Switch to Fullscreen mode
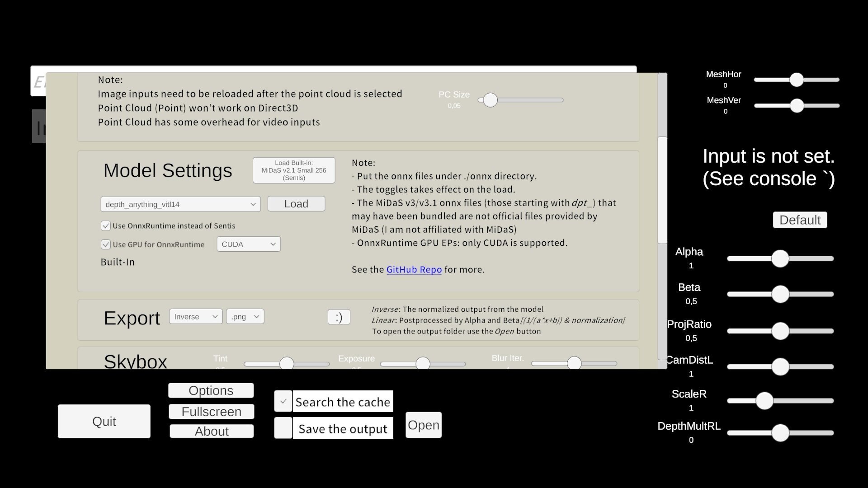The image size is (868, 488). coord(211,412)
